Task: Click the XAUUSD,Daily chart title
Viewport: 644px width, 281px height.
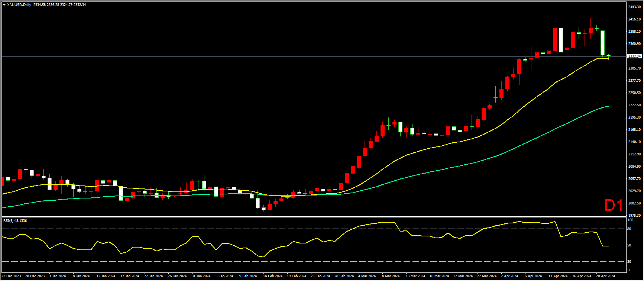Action: pyautogui.click(x=19, y=5)
